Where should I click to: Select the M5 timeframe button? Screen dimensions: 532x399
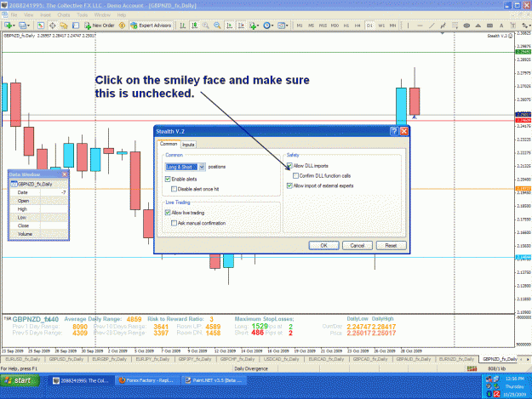point(311,26)
